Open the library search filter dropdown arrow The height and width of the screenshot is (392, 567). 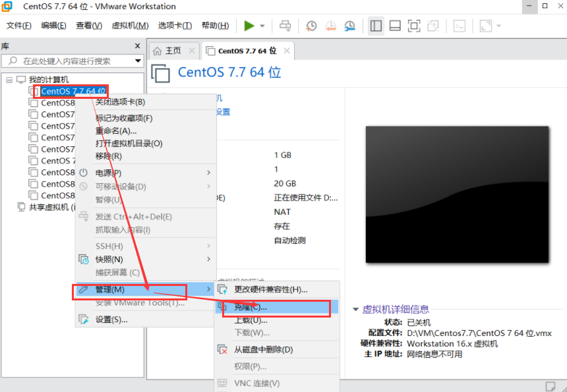138,61
